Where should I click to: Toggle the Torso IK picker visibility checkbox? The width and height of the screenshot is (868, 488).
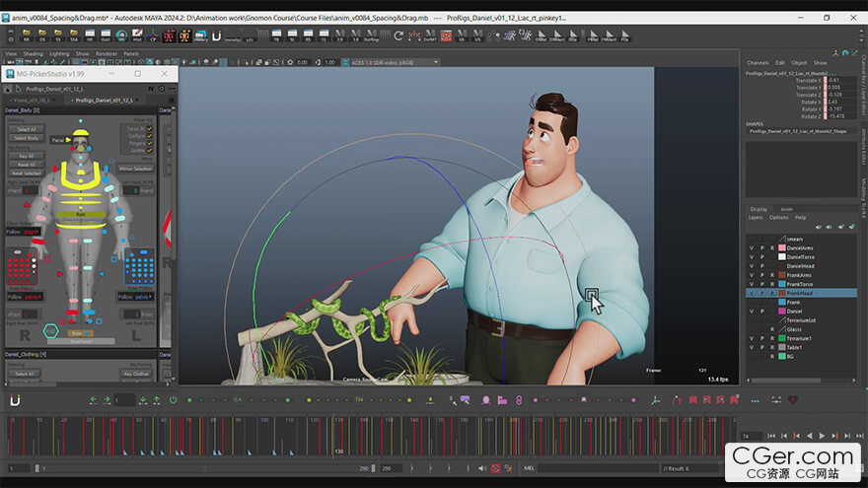(149, 128)
